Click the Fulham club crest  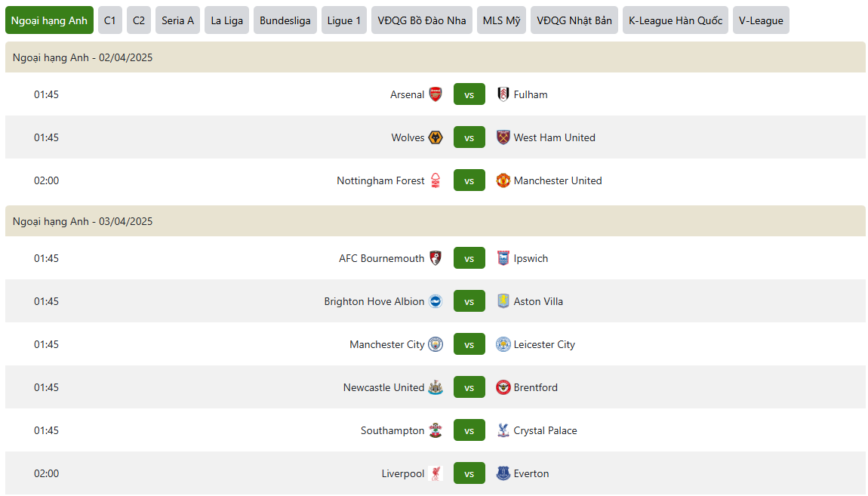tap(503, 94)
